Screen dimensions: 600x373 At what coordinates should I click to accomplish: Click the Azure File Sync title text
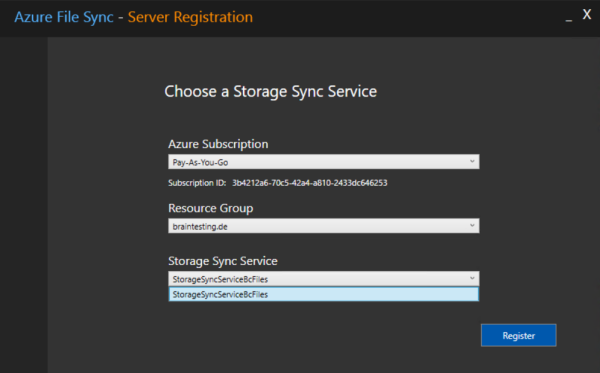coord(64,17)
